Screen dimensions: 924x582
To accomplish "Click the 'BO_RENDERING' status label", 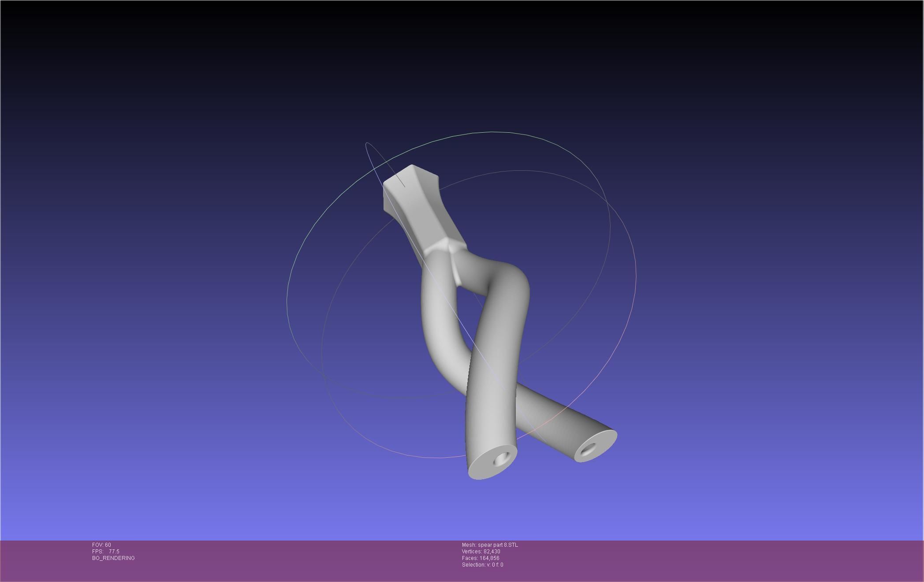I will (x=113, y=558).
